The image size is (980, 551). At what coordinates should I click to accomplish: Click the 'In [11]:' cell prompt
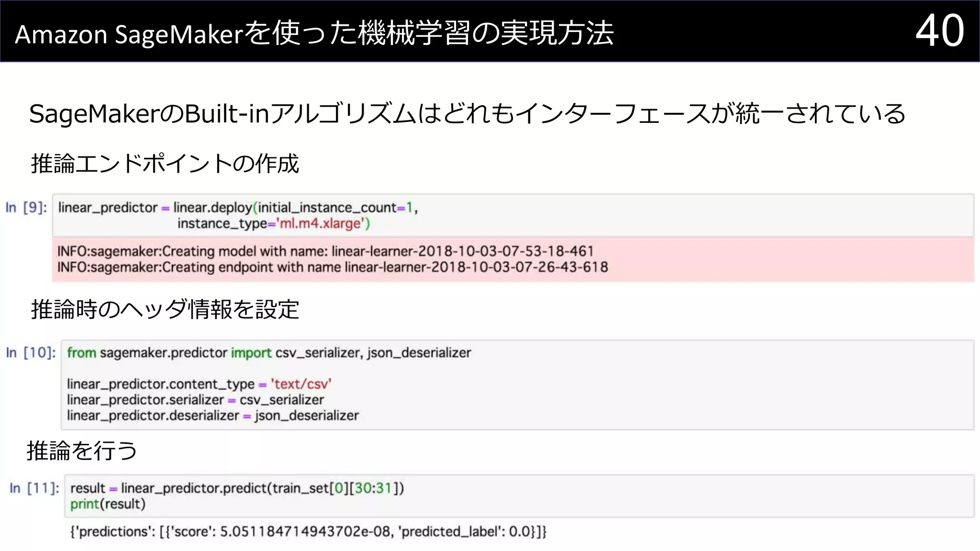coord(34,488)
